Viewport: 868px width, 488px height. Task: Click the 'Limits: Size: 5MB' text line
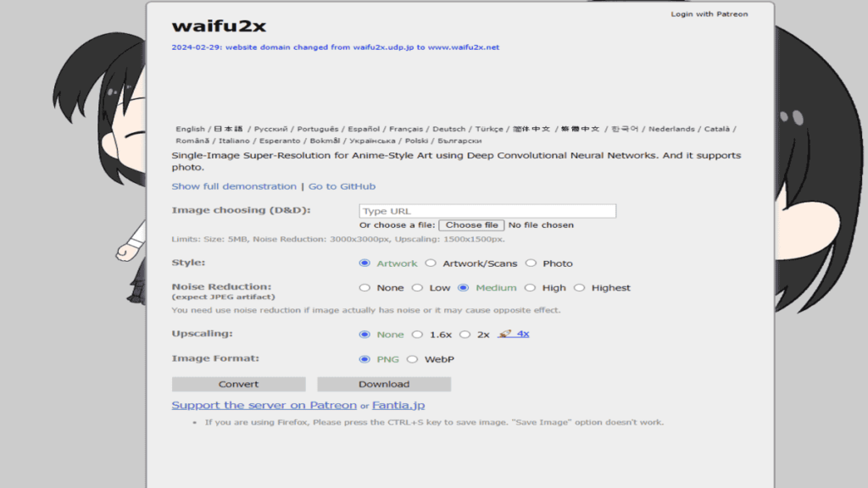338,240
